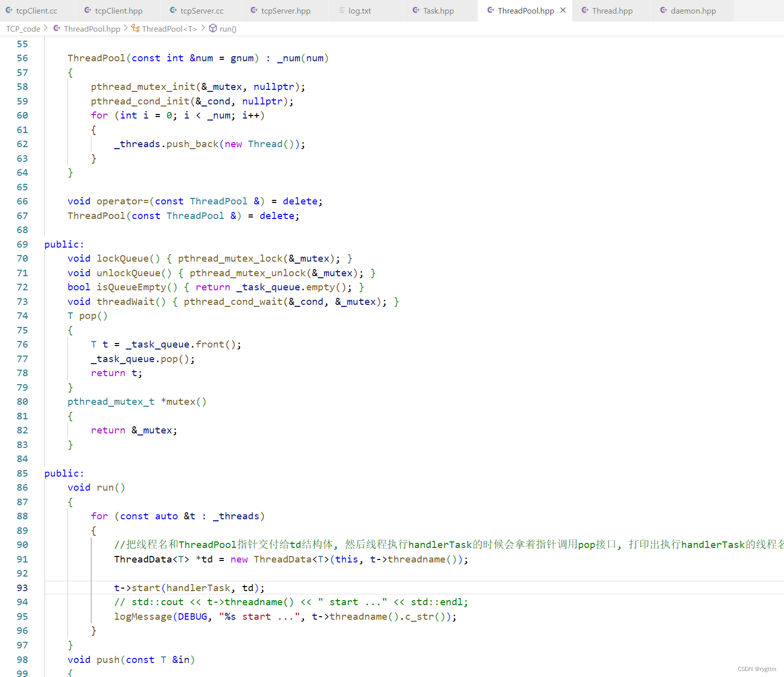Close the ThreadPool.hpp tab
Image resolution: width=784 pixels, height=677 pixels.
[563, 10]
